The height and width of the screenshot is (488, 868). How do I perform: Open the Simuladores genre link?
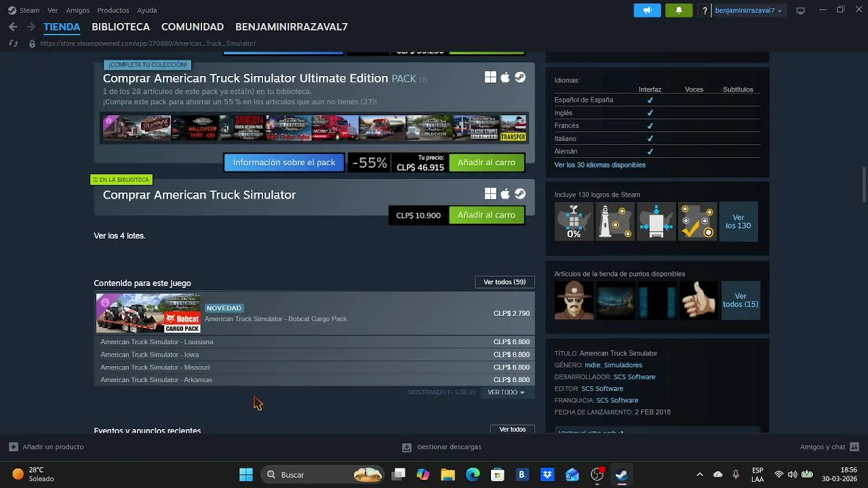point(623,365)
